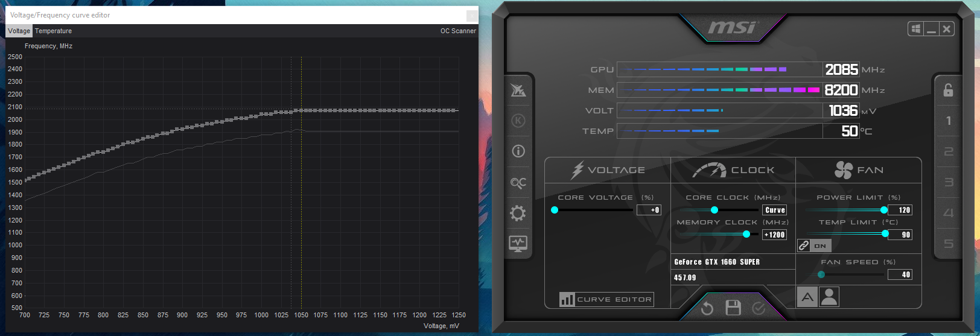Toggle the profile lock padlock icon
Image resolution: width=980 pixels, height=336 pixels.
pyautogui.click(x=948, y=90)
